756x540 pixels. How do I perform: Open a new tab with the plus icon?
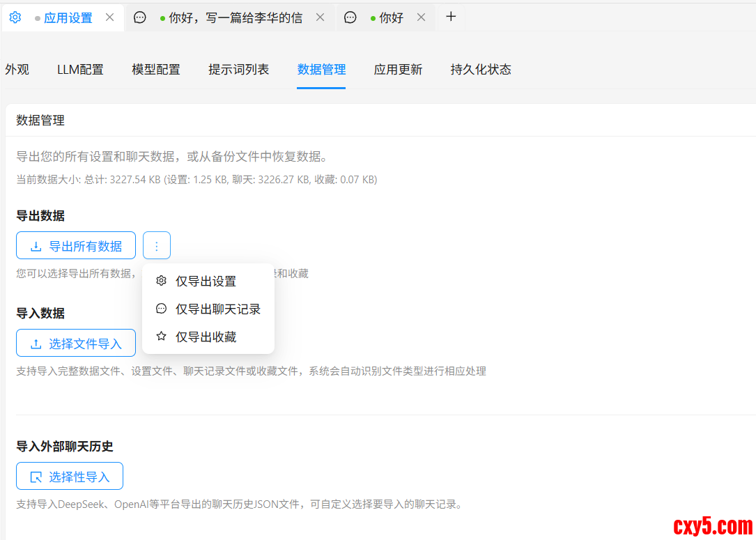tap(451, 17)
